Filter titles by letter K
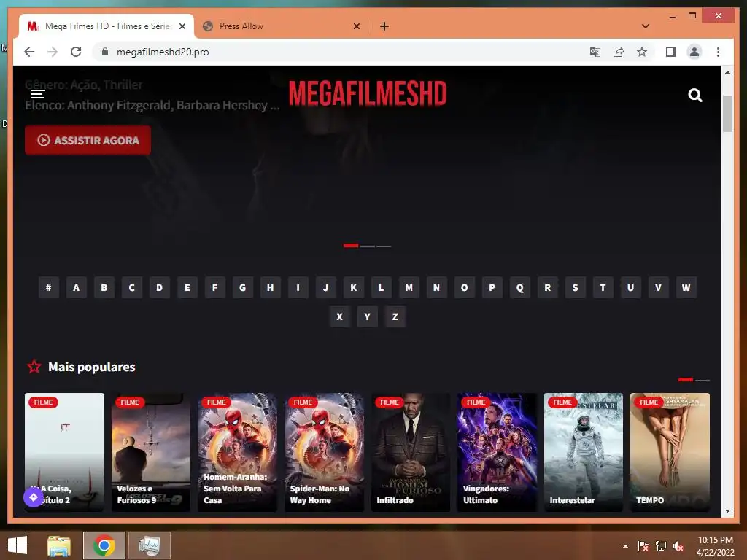Image resolution: width=747 pixels, height=560 pixels. pos(354,287)
